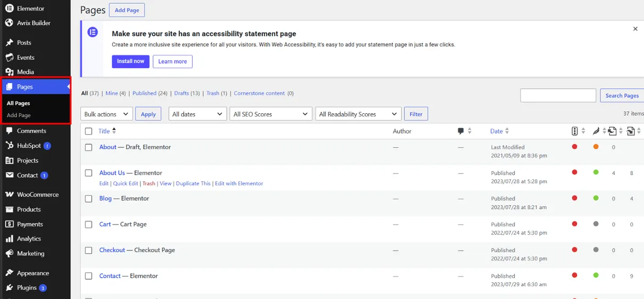Select all pages with the header checkbox
The height and width of the screenshot is (299, 644).
click(x=89, y=131)
